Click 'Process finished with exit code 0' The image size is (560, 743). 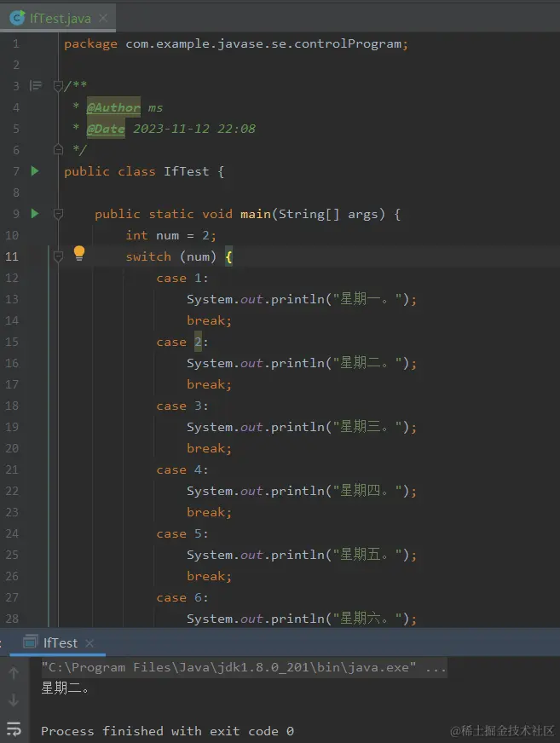[167, 731]
